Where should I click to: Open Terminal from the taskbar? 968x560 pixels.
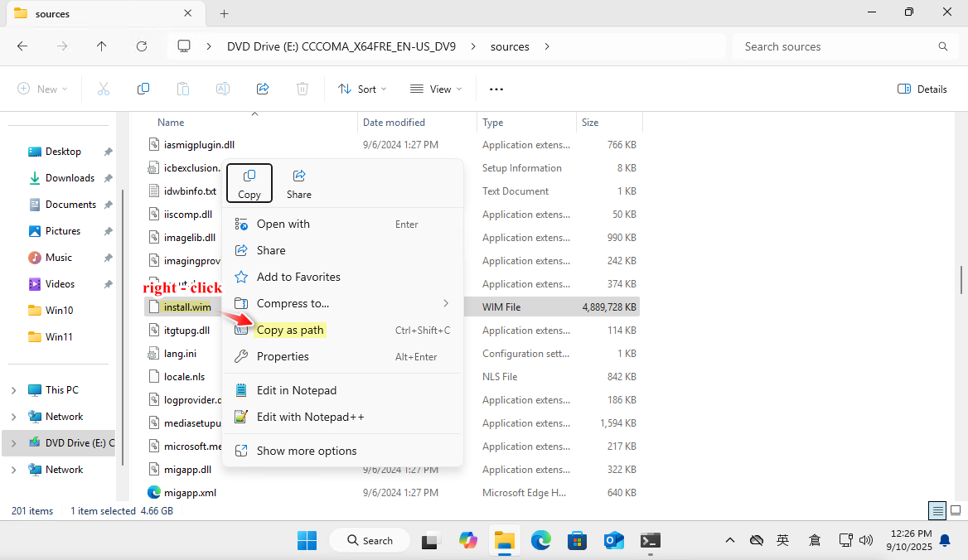coord(651,541)
